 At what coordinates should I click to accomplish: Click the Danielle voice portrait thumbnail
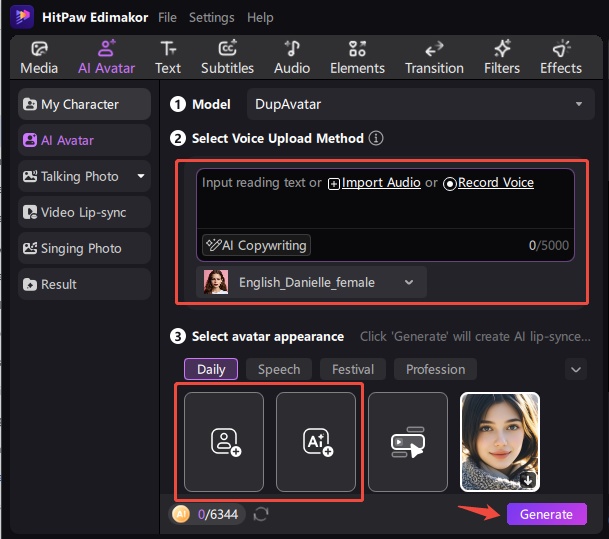point(216,282)
